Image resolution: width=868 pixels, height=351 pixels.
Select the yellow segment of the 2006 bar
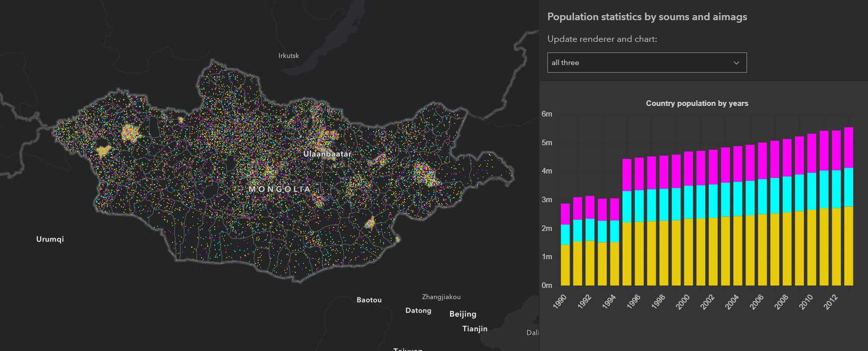click(x=762, y=250)
